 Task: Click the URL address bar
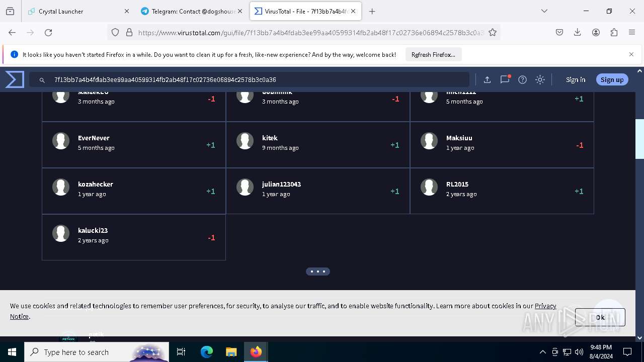(x=310, y=32)
